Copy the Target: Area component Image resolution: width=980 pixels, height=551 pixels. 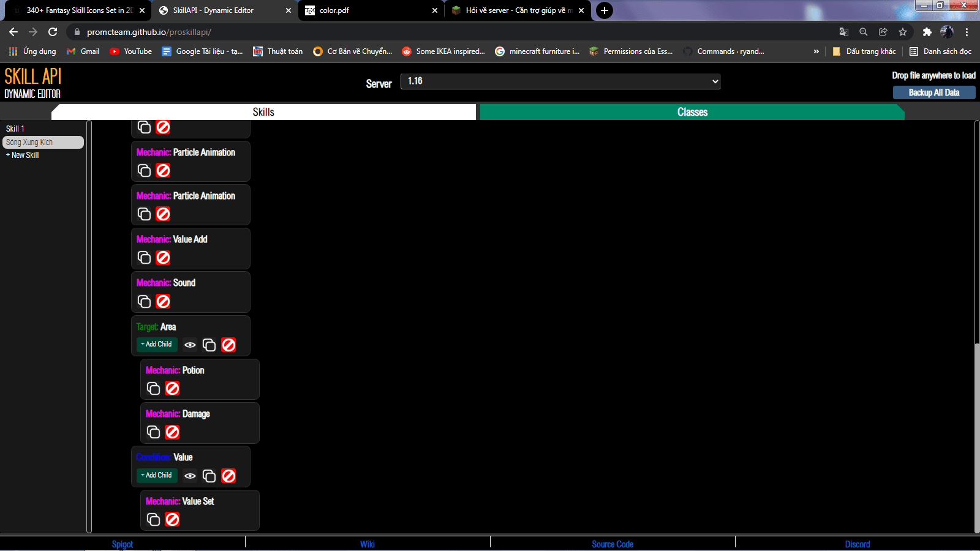[x=209, y=345]
